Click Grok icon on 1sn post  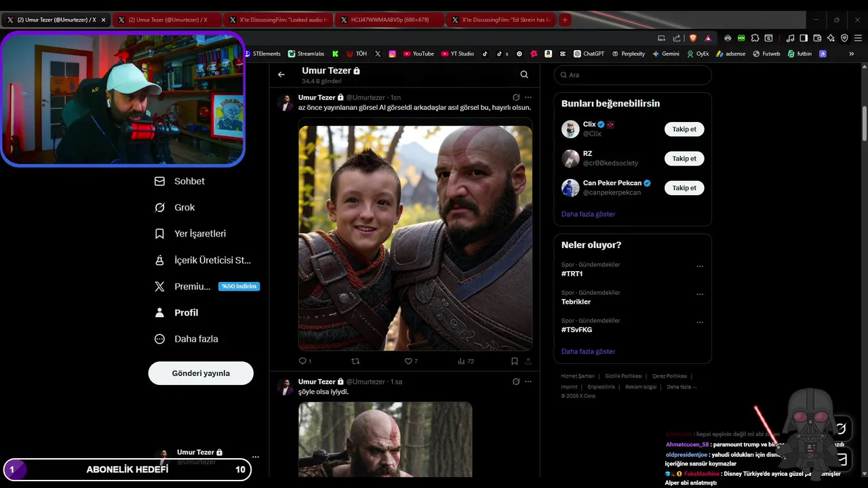516,98
